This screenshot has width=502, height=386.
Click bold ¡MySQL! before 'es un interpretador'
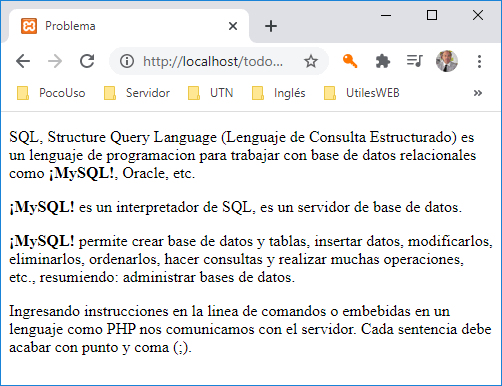pyautogui.click(x=42, y=207)
